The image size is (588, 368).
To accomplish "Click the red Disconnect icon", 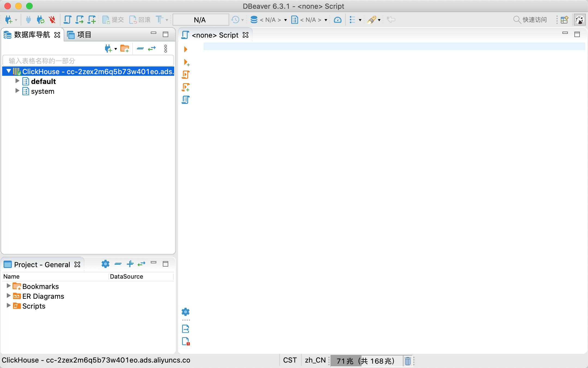I will 52,20.
